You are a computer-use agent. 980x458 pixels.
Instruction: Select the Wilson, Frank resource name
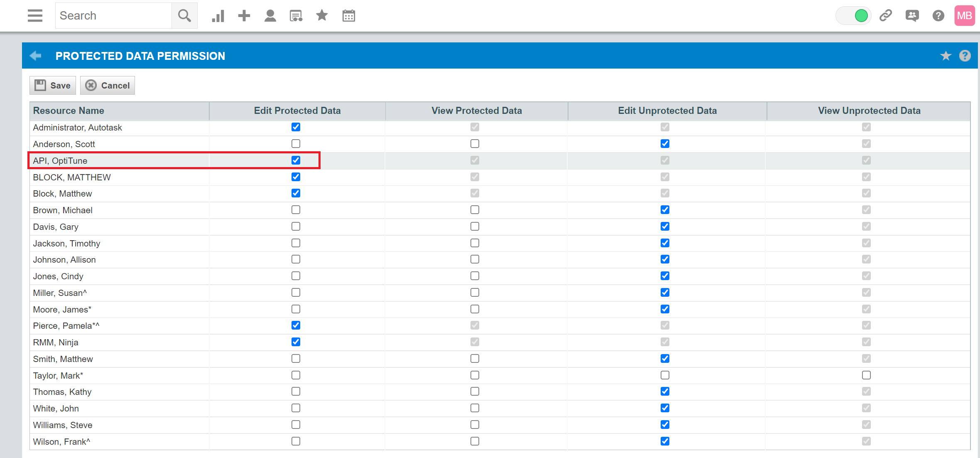(x=61, y=442)
